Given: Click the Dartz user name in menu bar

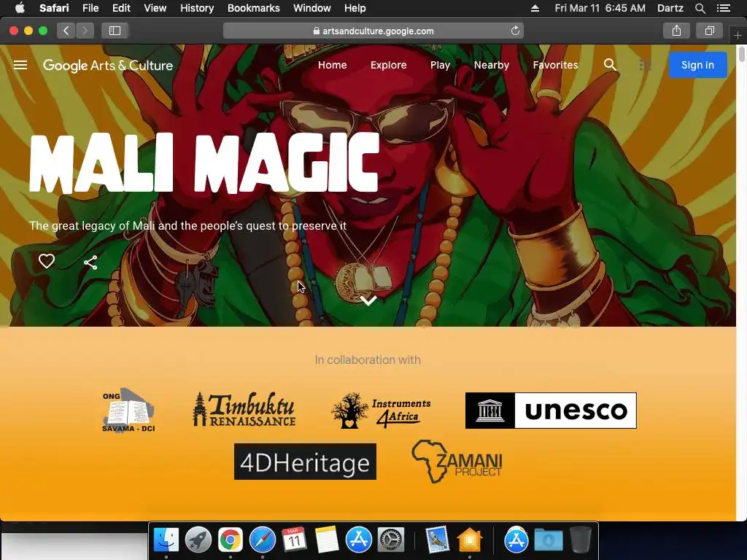Looking at the screenshot, I should tap(670, 8).
